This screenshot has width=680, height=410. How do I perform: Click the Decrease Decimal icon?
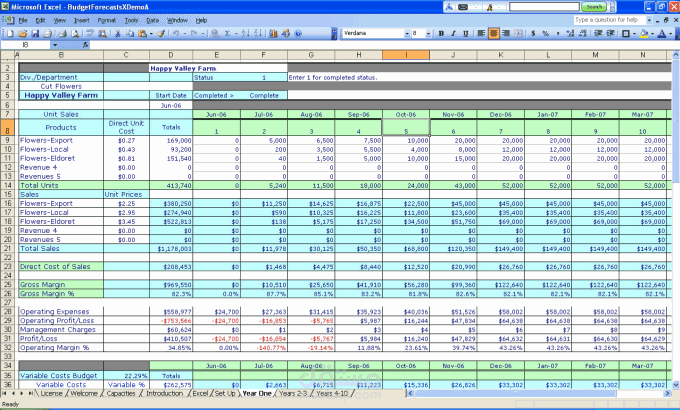click(x=583, y=33)
